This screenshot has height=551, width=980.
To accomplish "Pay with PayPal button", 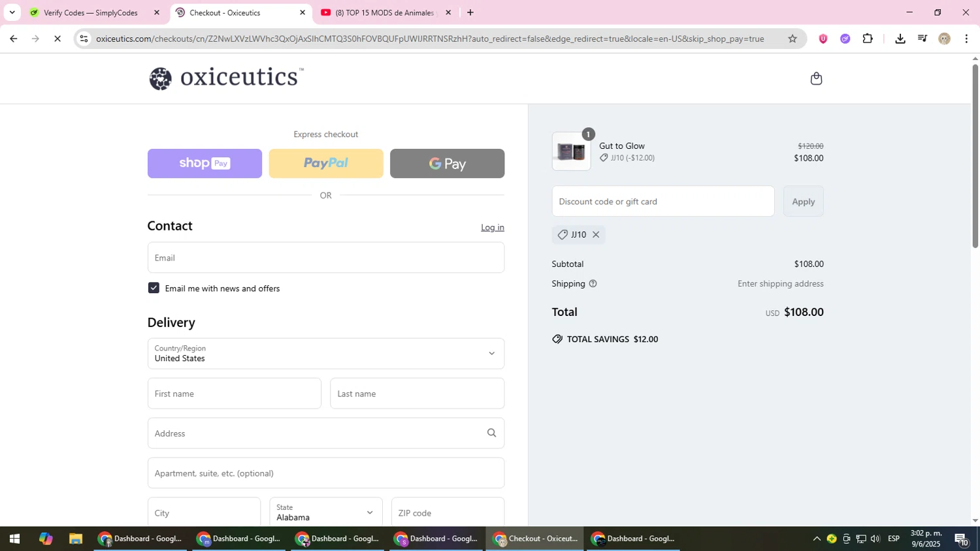I will pos(326,163).
